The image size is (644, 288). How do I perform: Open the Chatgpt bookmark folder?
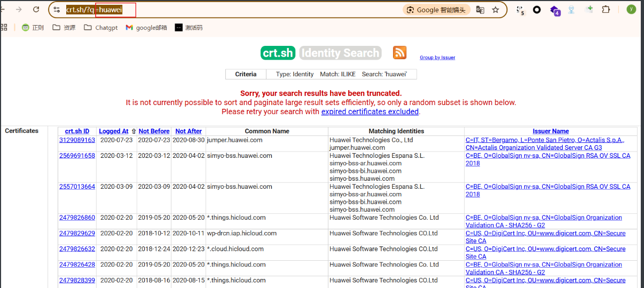point(101,28)
